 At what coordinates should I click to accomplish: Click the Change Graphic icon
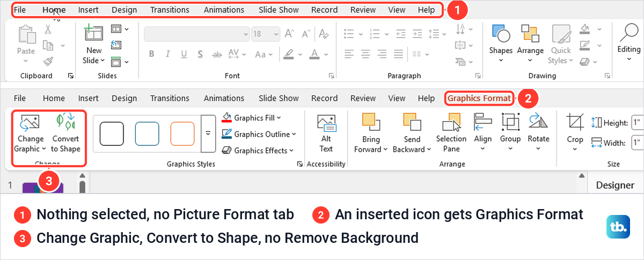30,123
